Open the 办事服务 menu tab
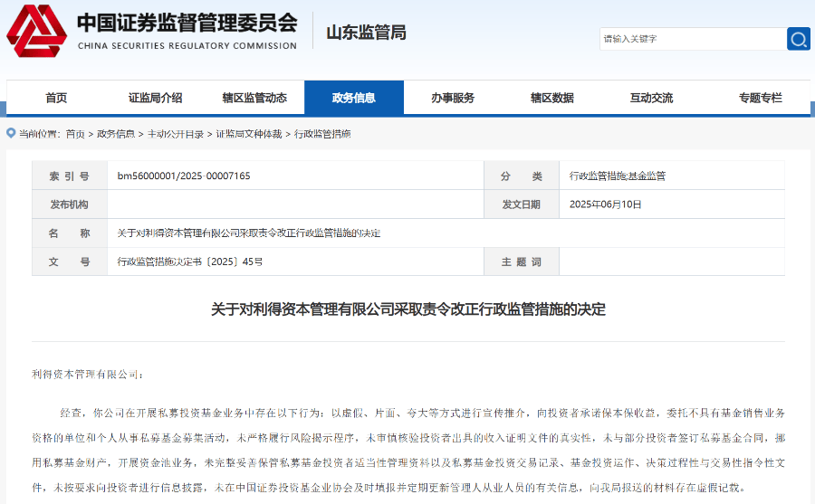Image resolution: width=815 pixels, height=504 pixels. tap(453, 98)
